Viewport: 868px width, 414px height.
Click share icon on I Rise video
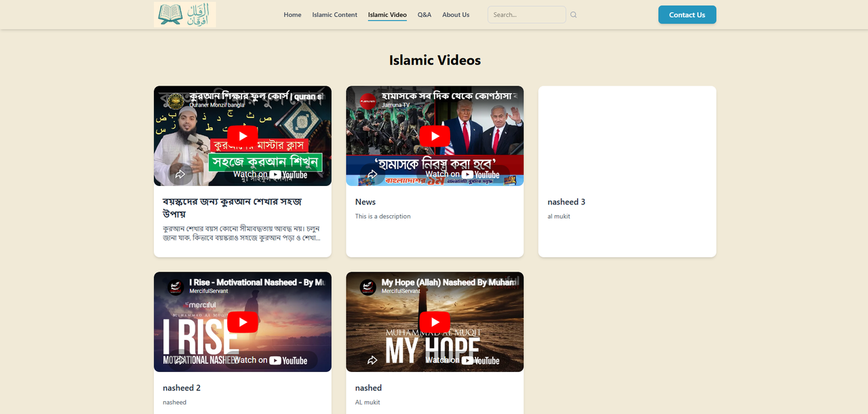click(180, 360)
